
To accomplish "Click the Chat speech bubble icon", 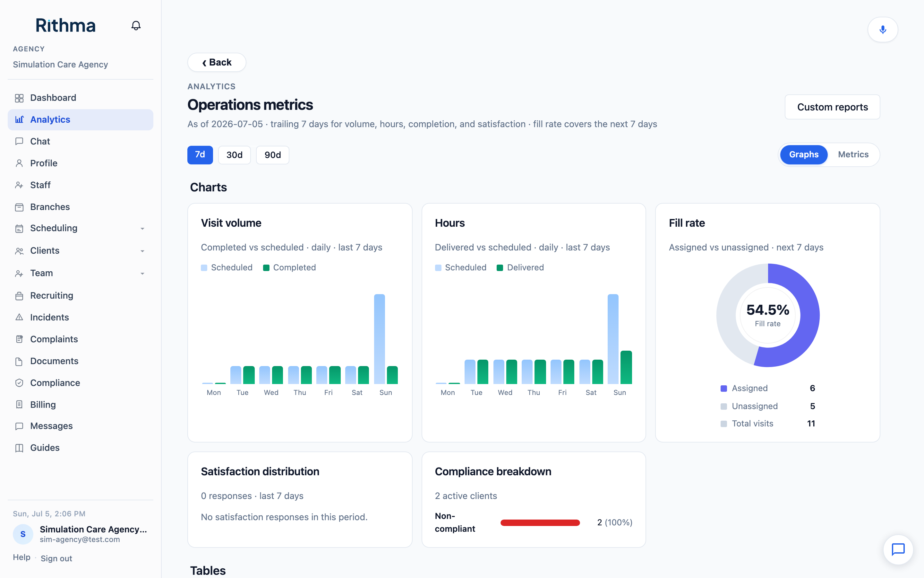I will [19, 141].
